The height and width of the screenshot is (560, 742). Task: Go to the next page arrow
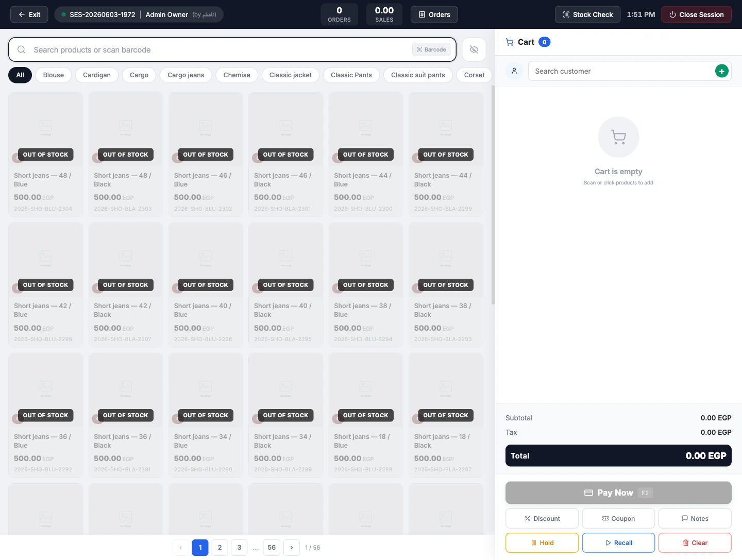click(292, 548)
